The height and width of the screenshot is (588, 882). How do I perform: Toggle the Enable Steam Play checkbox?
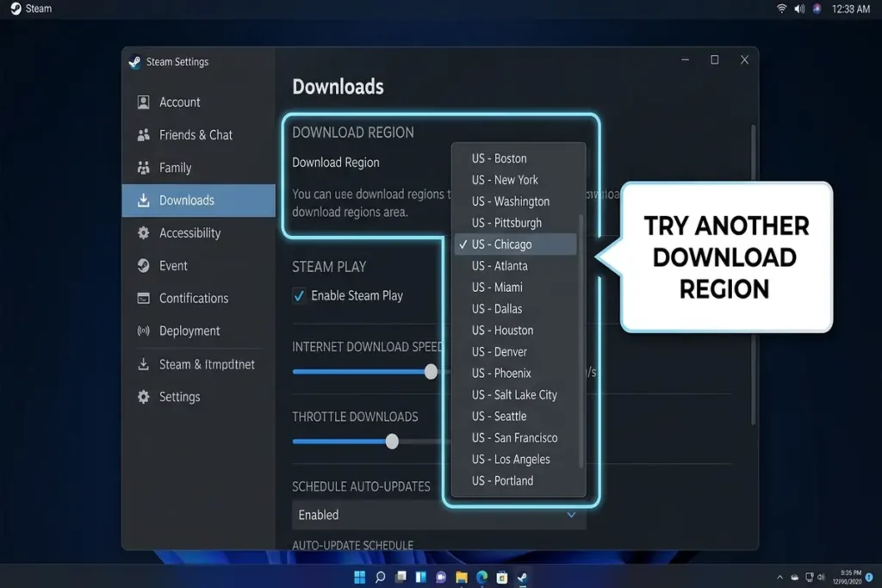coord(299,295)
